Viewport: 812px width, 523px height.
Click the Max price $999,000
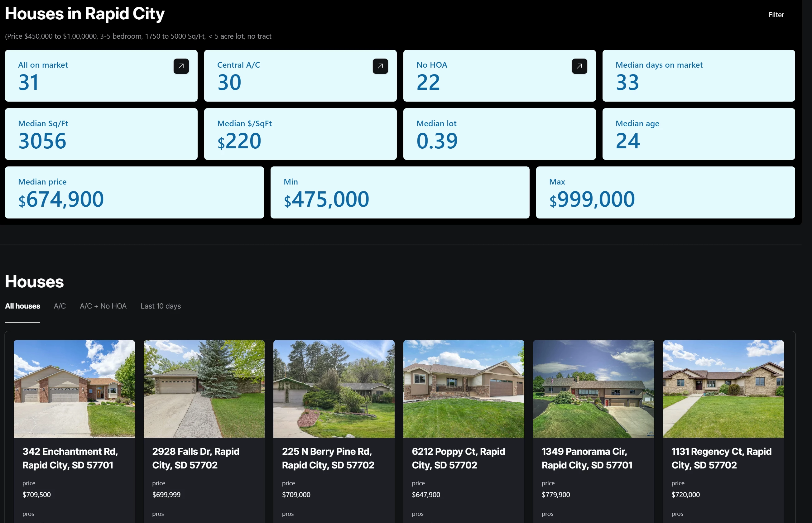point(592,199)
